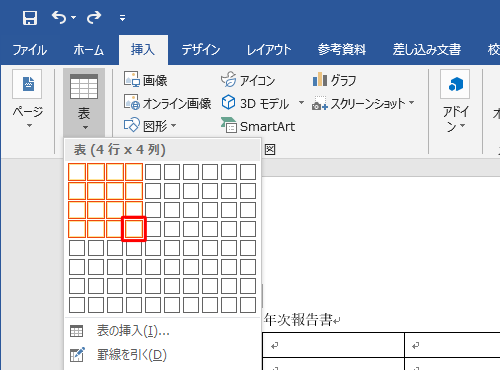Open the ファイル tab

point(29,50)
